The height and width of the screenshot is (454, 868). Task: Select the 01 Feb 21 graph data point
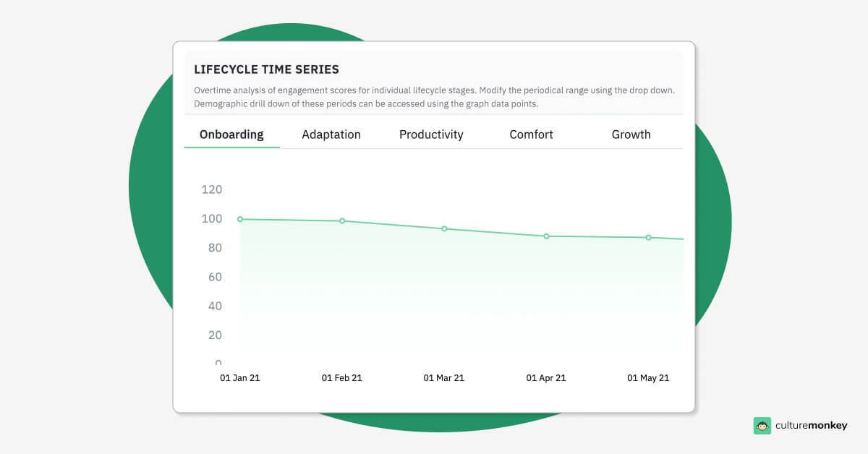341,221
